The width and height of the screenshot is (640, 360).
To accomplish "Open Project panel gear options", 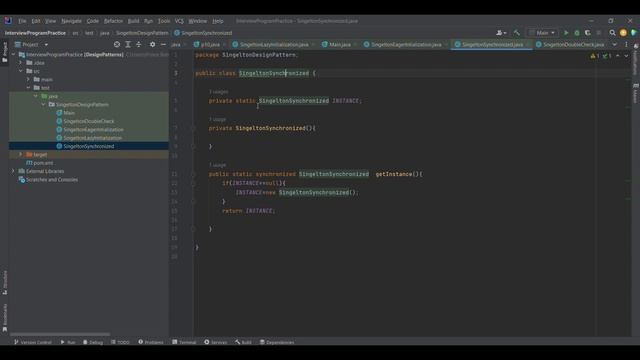I will pyautogui.click(x=152, y=44).
